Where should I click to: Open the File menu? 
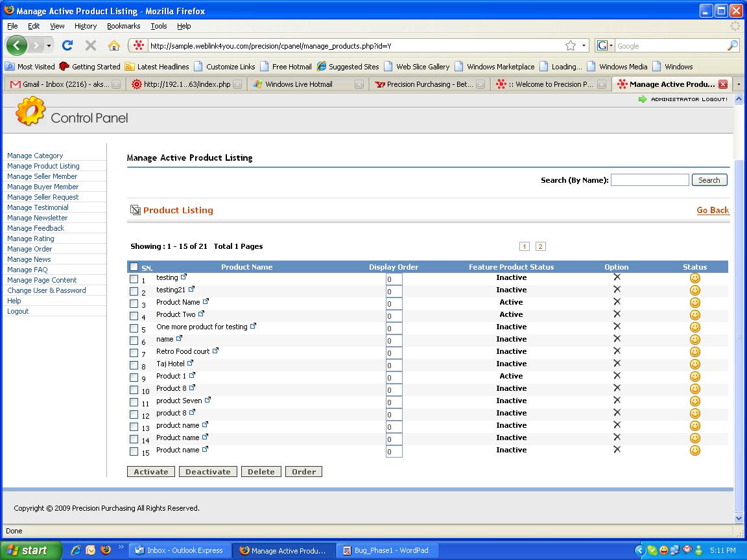click(12, 26)
